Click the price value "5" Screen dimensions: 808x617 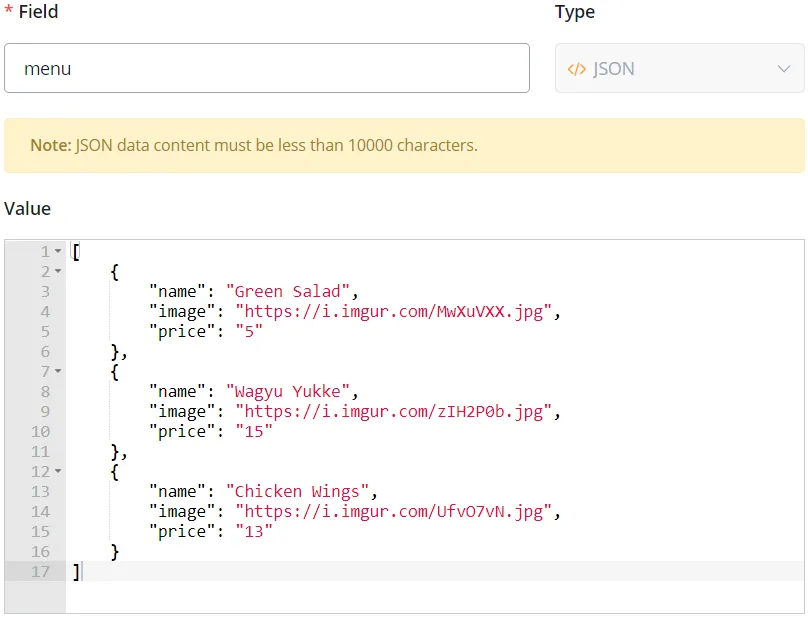pos(249,331)
